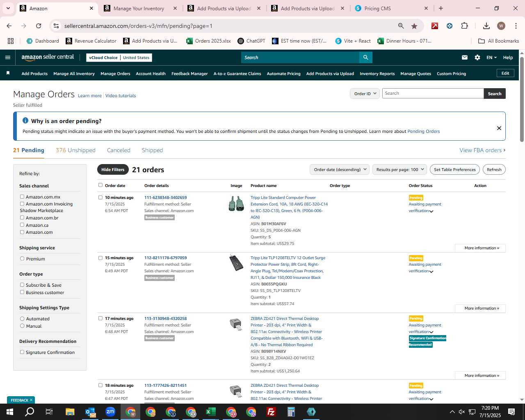The width and height of the screenshot is (525, 420).
Task: Click the browser back arrow
Action: point(9,26)
